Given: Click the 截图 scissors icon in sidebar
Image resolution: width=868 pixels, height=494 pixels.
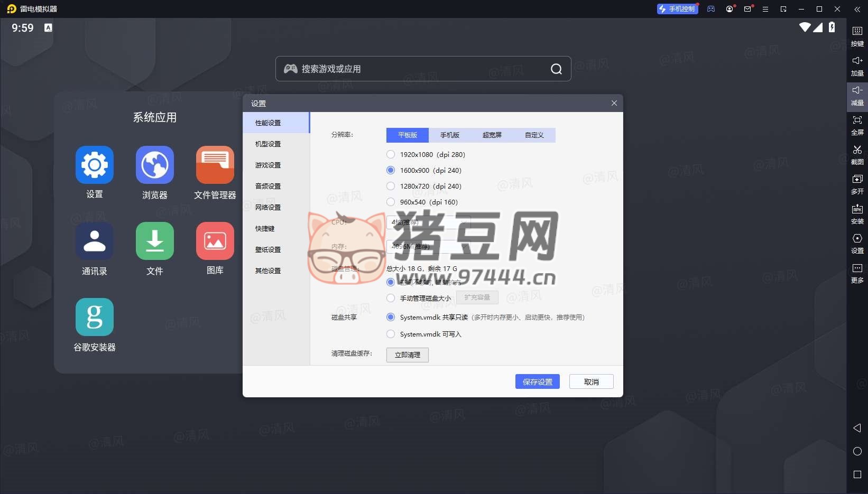Looking at the screenshot, I should (857, 150).
